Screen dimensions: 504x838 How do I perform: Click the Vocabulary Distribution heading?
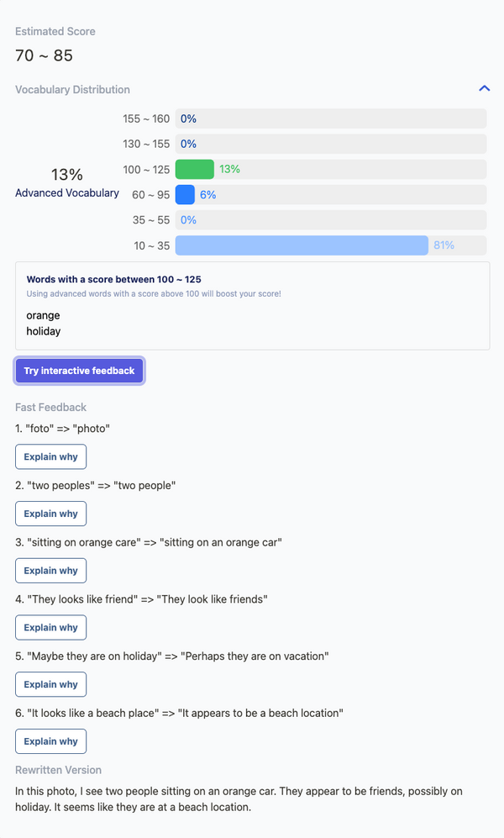pyautogui.click(x=71, y=89)
